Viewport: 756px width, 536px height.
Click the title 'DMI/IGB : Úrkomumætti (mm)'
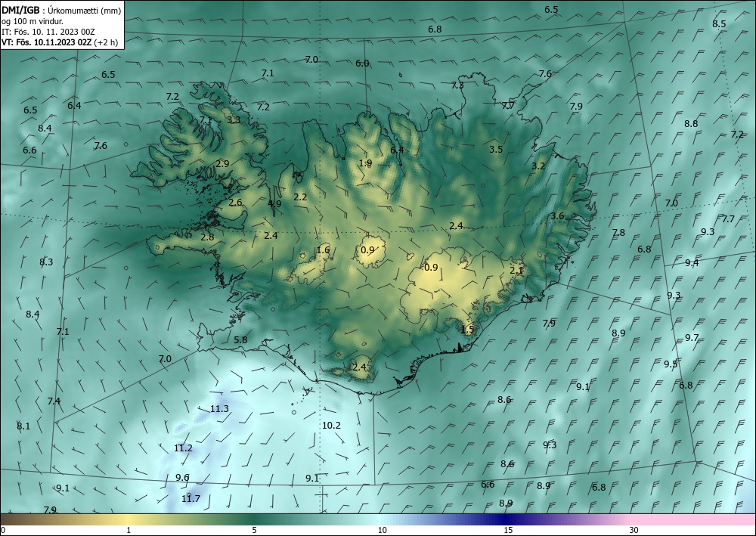pyautogui.click(x=62, y=10)
